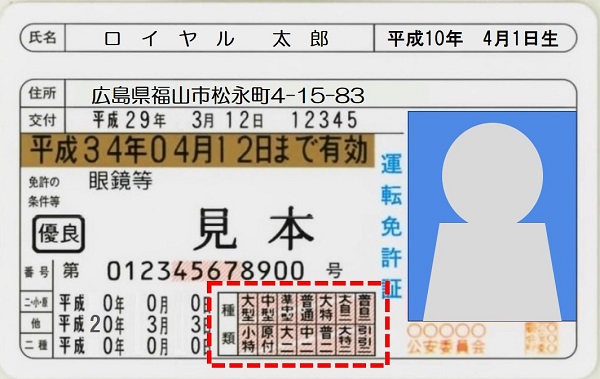Click the 普通 license category cell
Screen dimensions: 600x379
click(307, 307)
